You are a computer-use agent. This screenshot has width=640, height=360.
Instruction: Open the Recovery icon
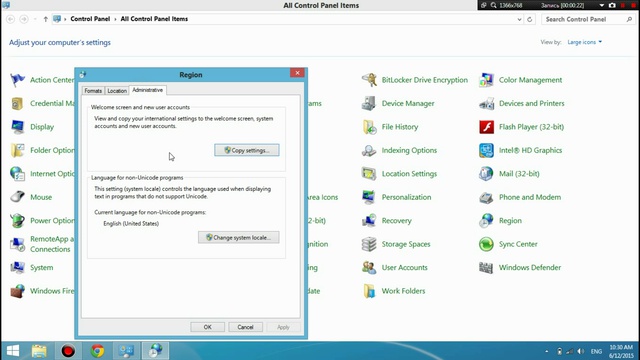369,221
